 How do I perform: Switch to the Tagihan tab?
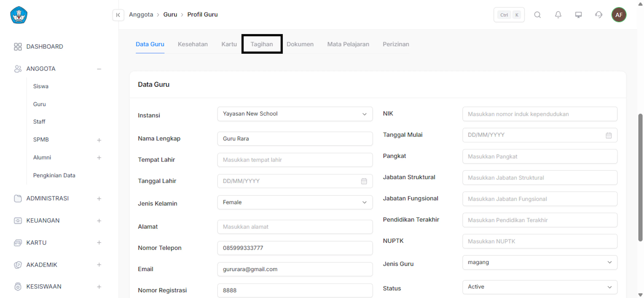261,44
